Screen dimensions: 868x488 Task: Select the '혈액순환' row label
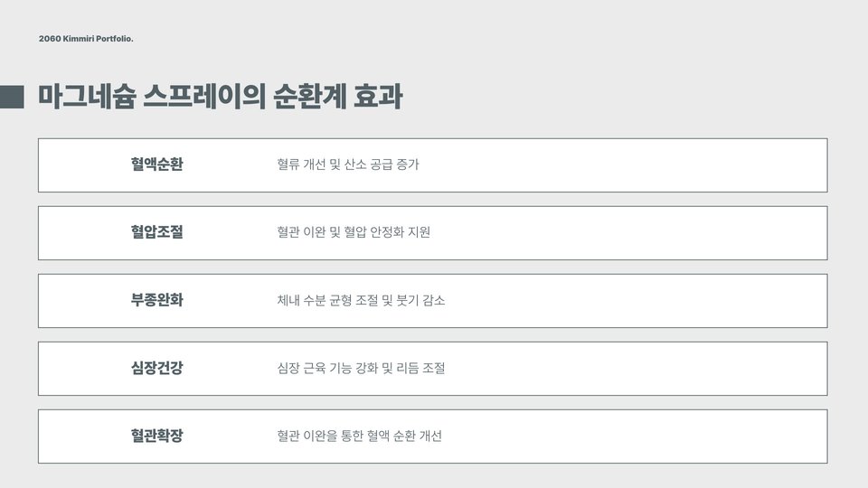(156, 164)
